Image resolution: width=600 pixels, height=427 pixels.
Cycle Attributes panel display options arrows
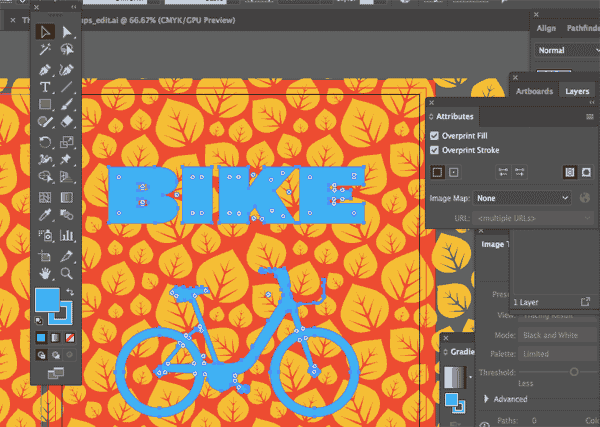[431, 116]
